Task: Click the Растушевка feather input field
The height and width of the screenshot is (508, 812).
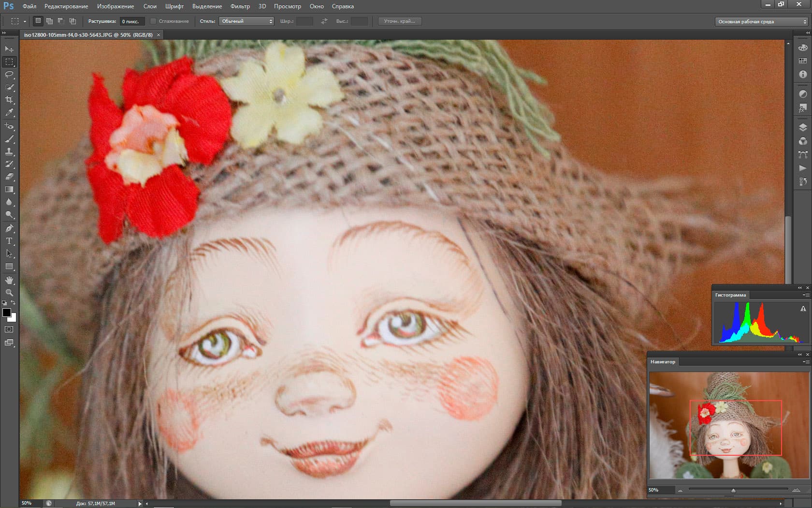Action: 132,21
